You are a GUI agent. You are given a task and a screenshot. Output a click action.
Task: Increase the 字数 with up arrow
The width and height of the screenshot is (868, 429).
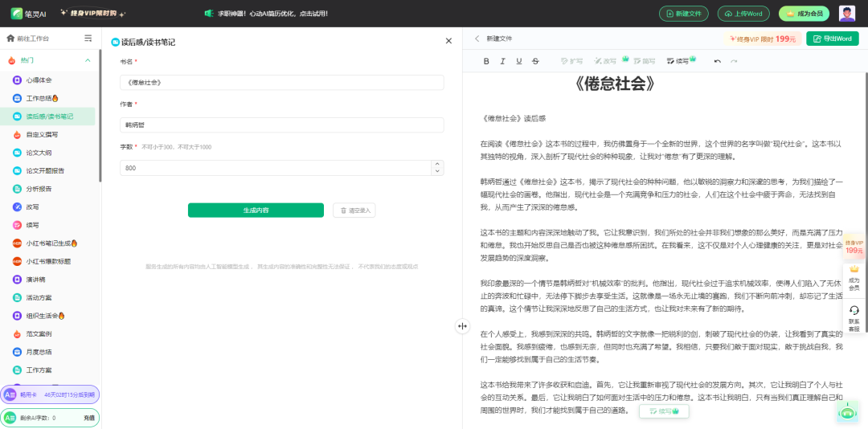[x=437, y=164]
